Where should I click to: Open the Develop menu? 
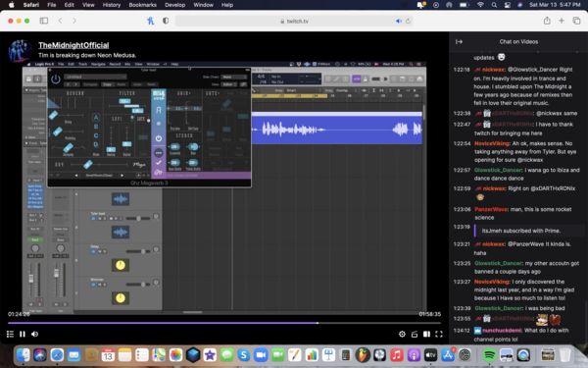click(174, 5)
